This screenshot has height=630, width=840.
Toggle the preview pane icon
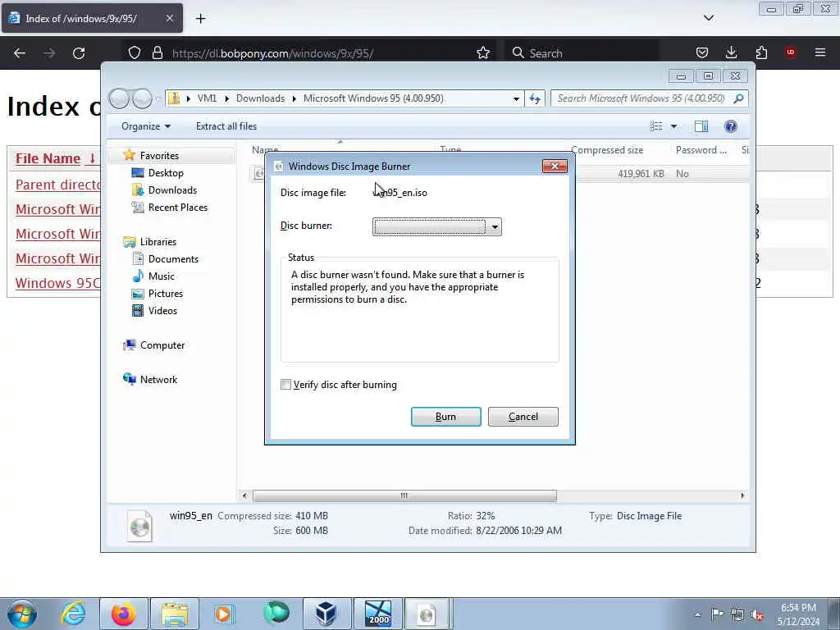click(701, 126)
